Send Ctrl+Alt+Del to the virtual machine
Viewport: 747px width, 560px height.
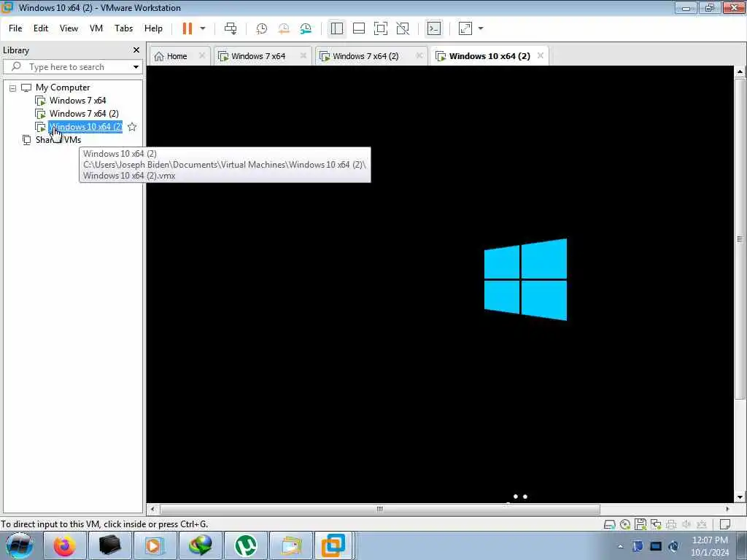(231, 28)
